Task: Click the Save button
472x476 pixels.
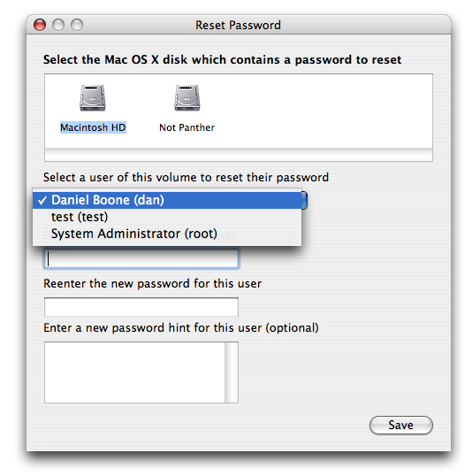Action: (401, 425)
